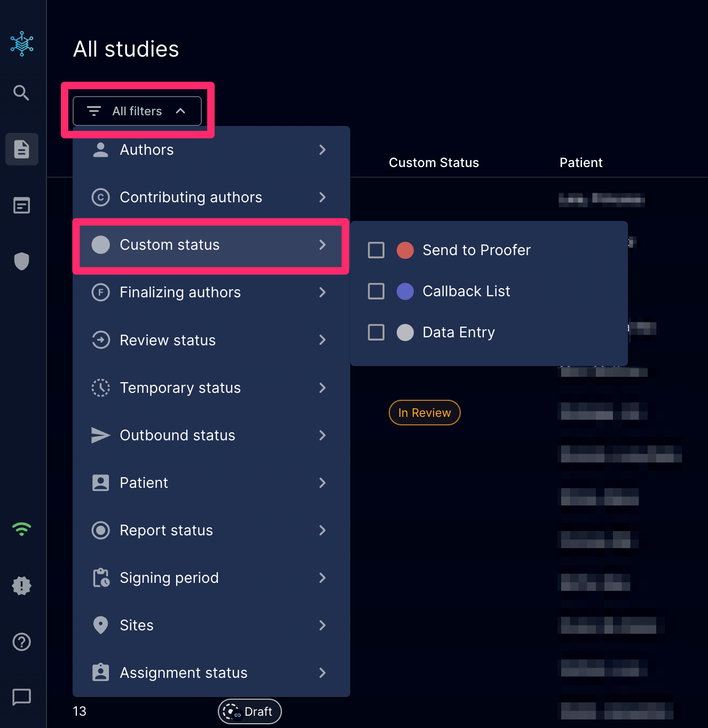Screen dimensions: 708x728
Task: Expand Finalizing authors submenu chevron
Action: pyautogui.click(x=322, y=292)
